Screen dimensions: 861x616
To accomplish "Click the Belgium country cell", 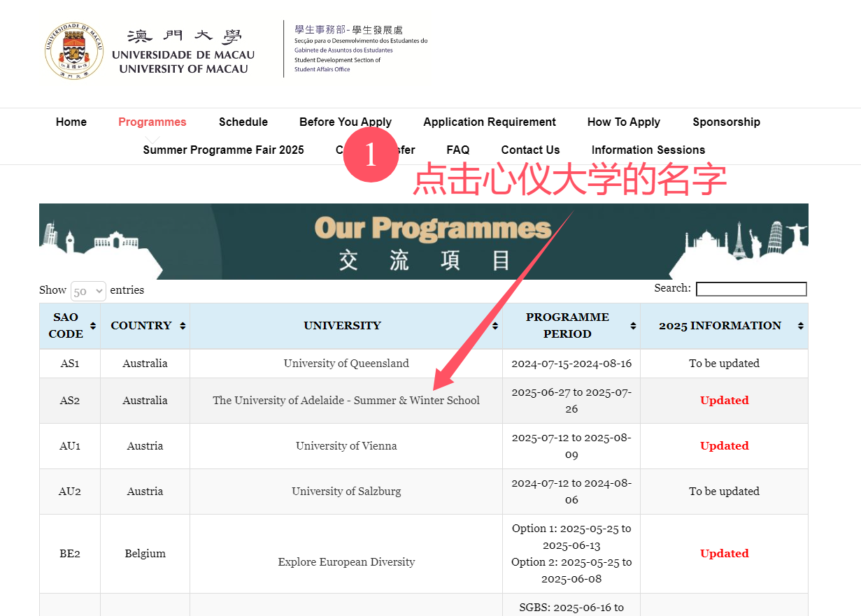I will tap(145, 554).
